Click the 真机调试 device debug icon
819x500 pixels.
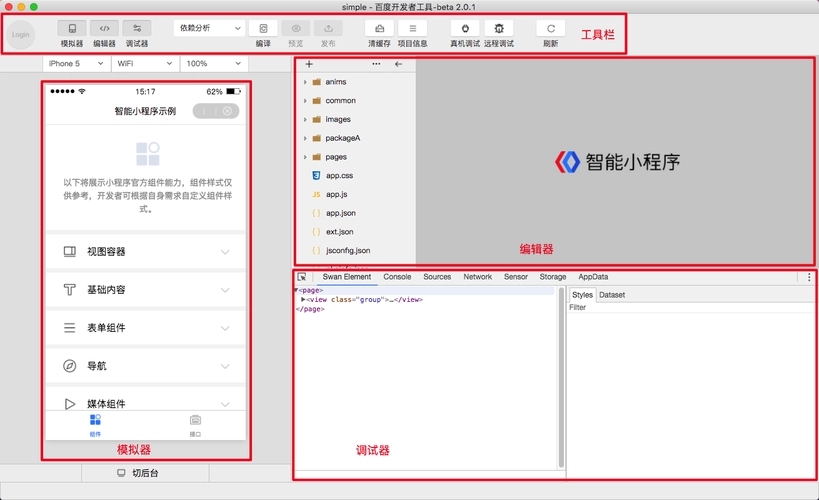(464, 29)
